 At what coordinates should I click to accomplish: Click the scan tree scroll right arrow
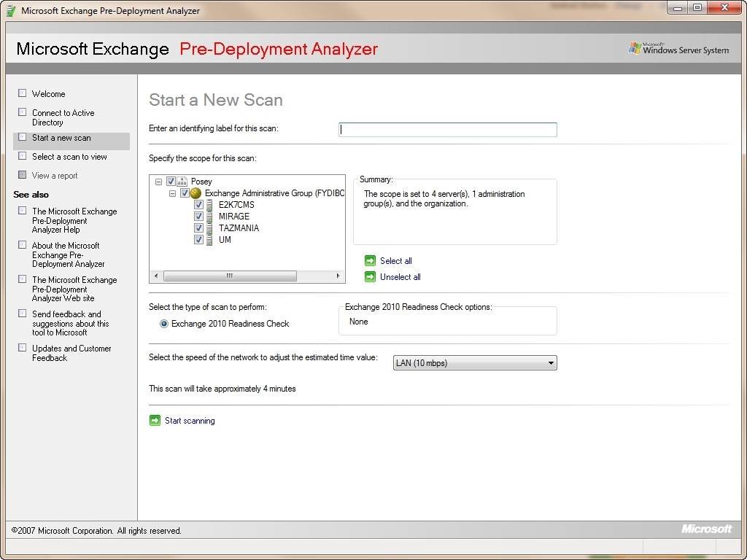click(338, 276)
